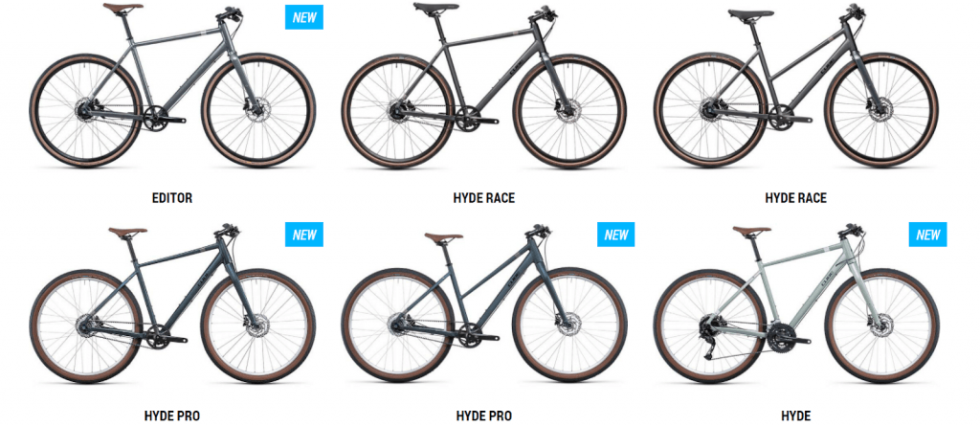Open the step-through Hyde Pro bike image
The width and height of the screenshot is (980, 426).
[x=483, y=303]
